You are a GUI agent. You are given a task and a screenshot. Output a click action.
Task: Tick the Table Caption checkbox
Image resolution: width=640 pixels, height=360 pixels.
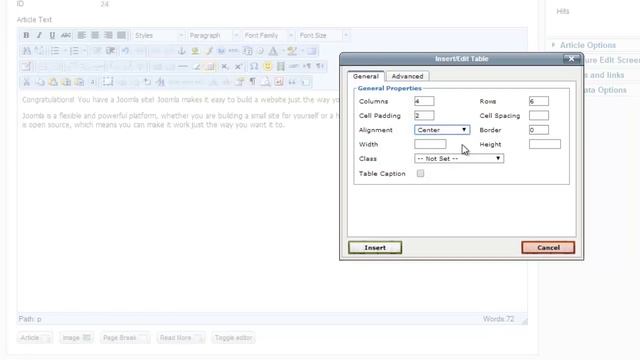coord(420,173)
